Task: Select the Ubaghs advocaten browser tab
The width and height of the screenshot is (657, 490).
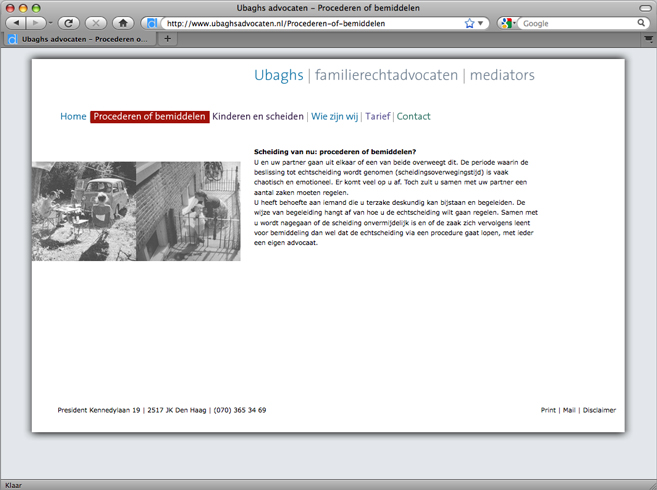Action: (80, 39)
